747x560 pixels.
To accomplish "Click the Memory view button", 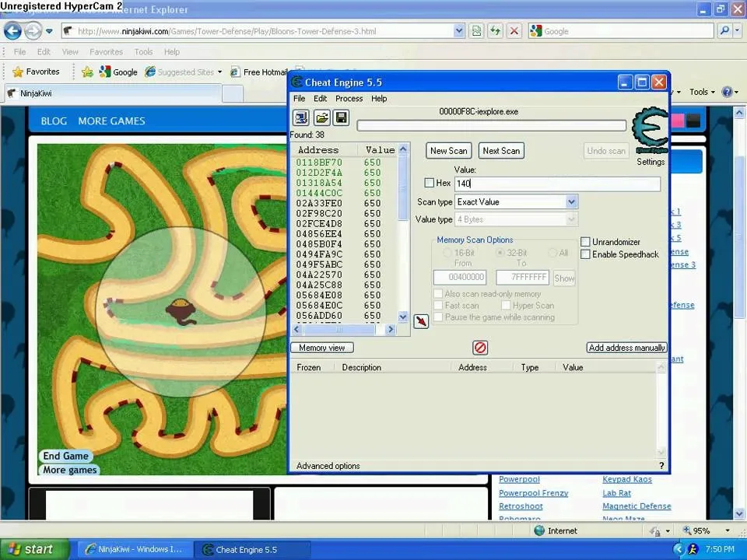I will click(322, 348).
